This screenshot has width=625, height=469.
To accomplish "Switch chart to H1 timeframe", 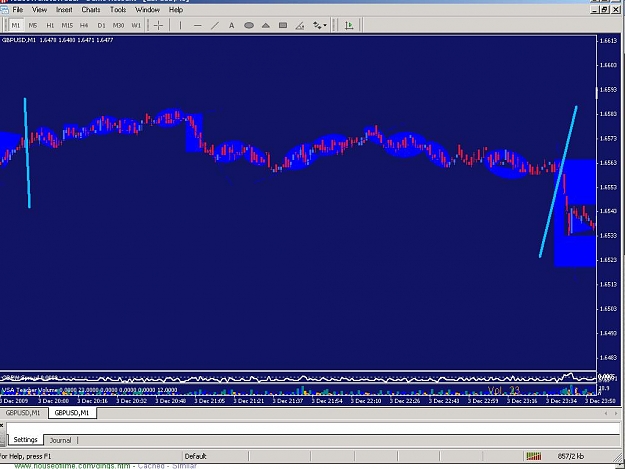I will coord(50,26).
